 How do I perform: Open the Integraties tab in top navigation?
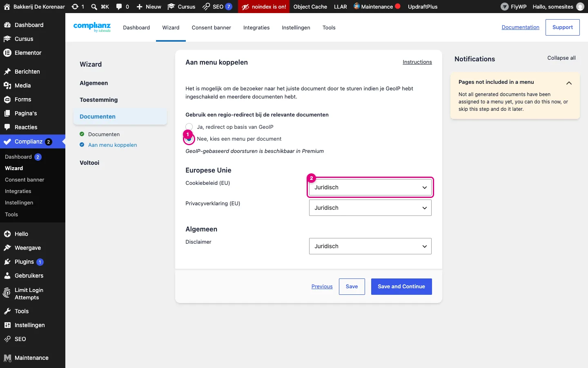tap(256, 27)
